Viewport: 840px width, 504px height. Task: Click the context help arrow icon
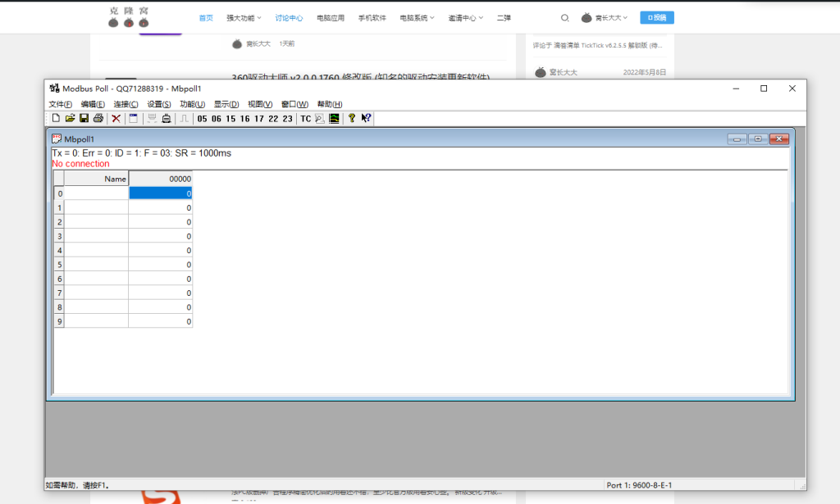tap(366, 118)
